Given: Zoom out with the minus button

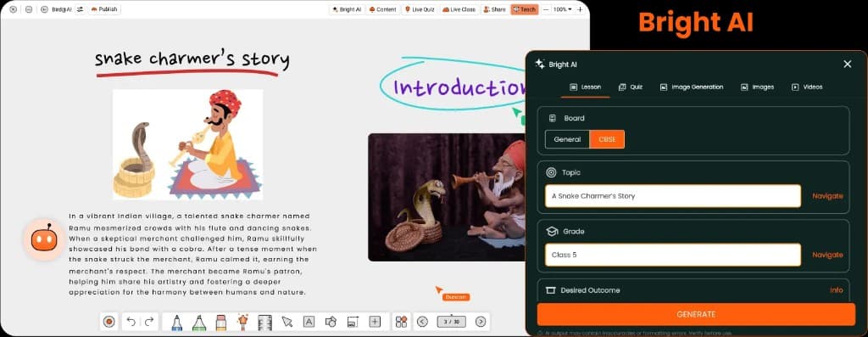Looking at the screenshot, I should tap(546, 9).
